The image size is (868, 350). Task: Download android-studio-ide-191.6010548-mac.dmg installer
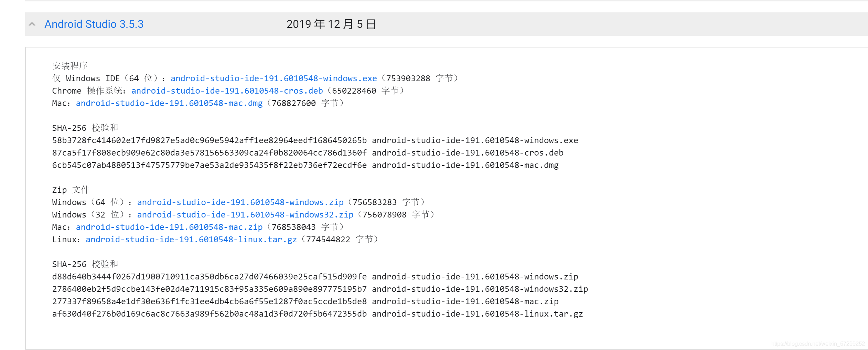click(x=169, y=103)
